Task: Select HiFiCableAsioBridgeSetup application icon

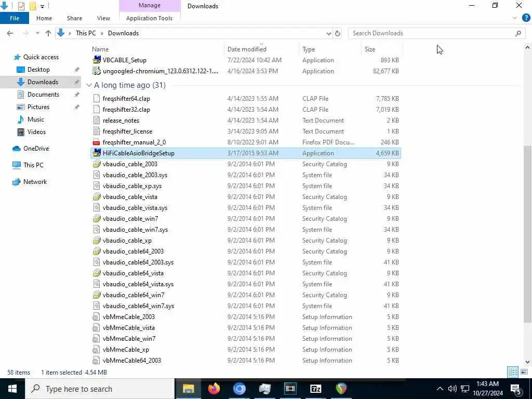Action: click(x=97, y=153)
